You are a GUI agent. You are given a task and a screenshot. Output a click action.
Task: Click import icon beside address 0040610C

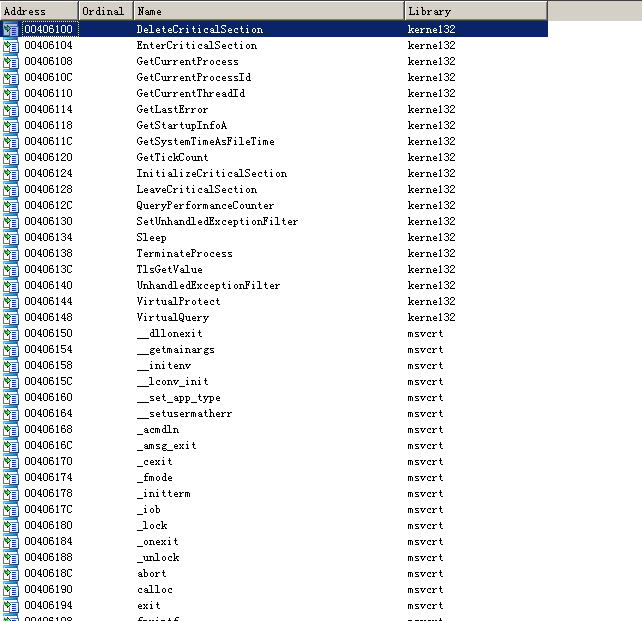tap(11, 77)
